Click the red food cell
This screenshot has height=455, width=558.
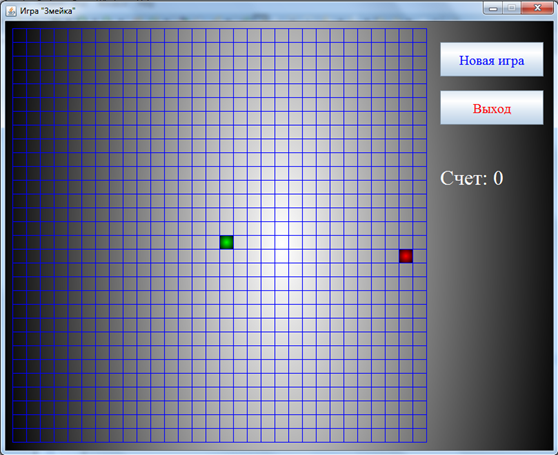pos(406,256)
